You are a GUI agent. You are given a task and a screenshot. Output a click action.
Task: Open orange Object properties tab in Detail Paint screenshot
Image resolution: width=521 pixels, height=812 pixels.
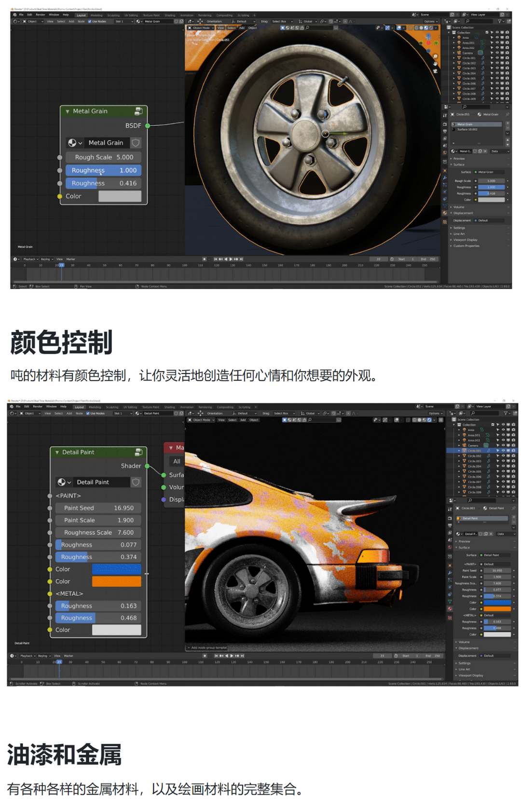point(450,565)
